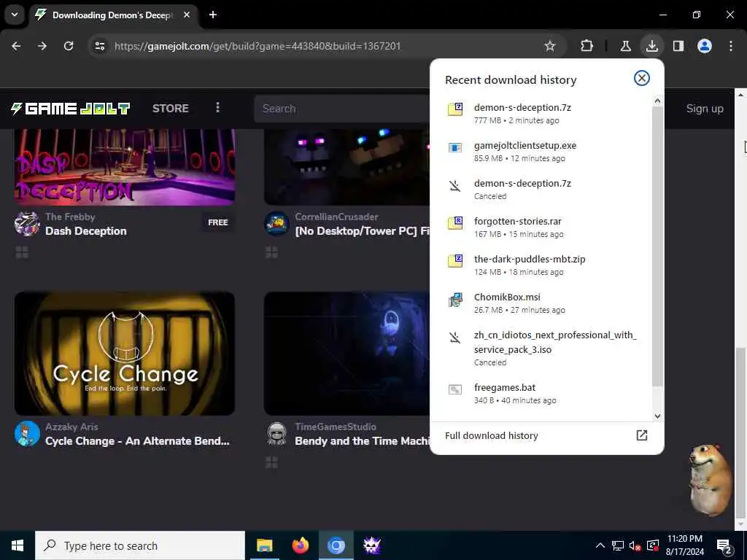Image resolution: width=747 pixels, height=560 pixels.
Task: Go back to previous page
Action: [x=16, y=46]
